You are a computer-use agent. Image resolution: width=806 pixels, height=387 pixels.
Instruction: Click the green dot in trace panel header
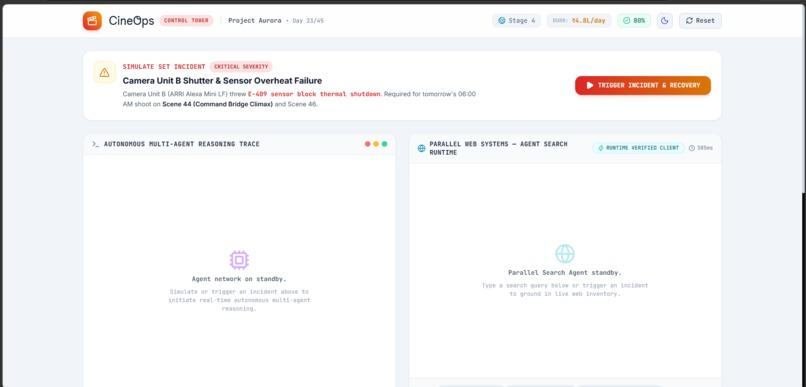coord(384,144)
